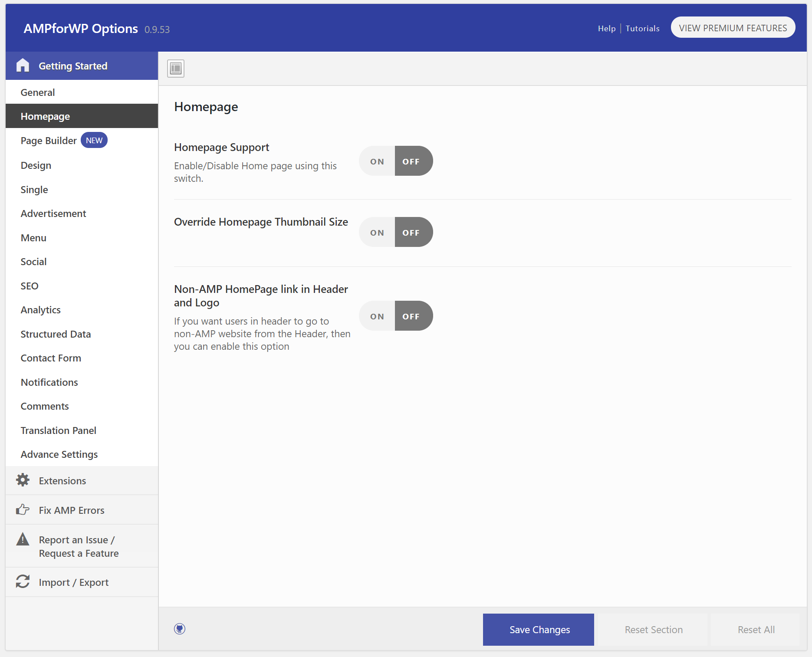Image resolution: width=812 pixels, height=657 pixels.
Task: Click the refresh arrows icon beside Import / Export
Action: (23, 581)
